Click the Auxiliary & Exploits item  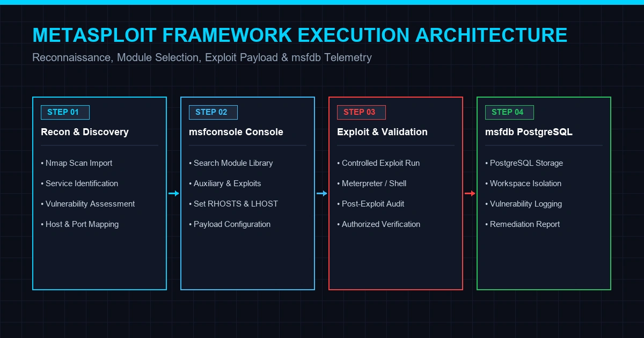tap(225, 183)
